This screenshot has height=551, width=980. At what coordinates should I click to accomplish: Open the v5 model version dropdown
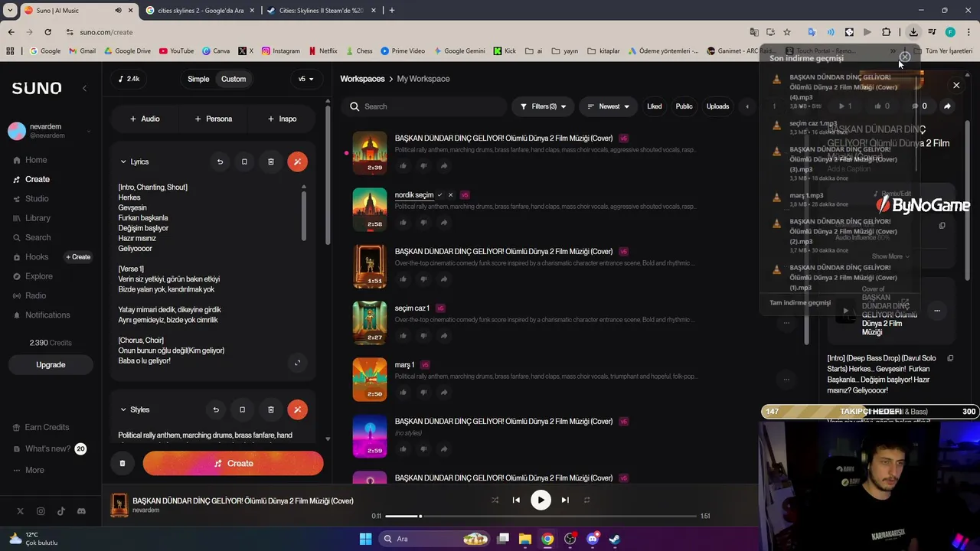pyautogui.click(x=306, y=79)
